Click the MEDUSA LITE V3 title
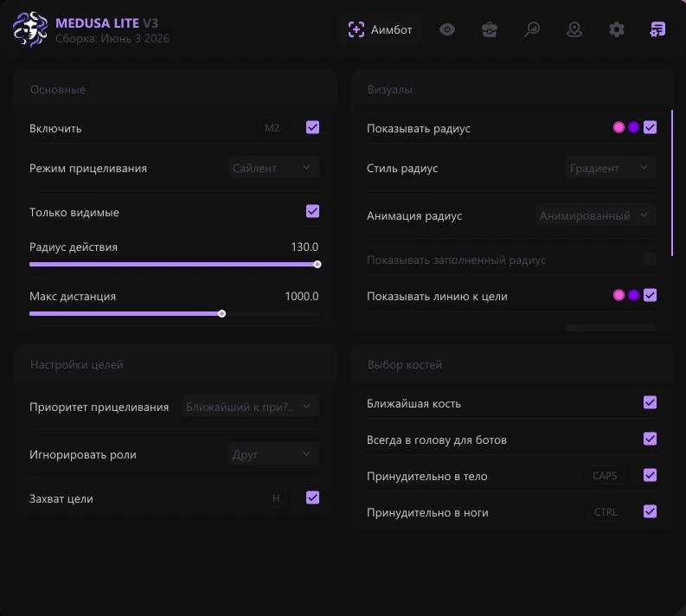The image size is (686, 616). [106, 22]
